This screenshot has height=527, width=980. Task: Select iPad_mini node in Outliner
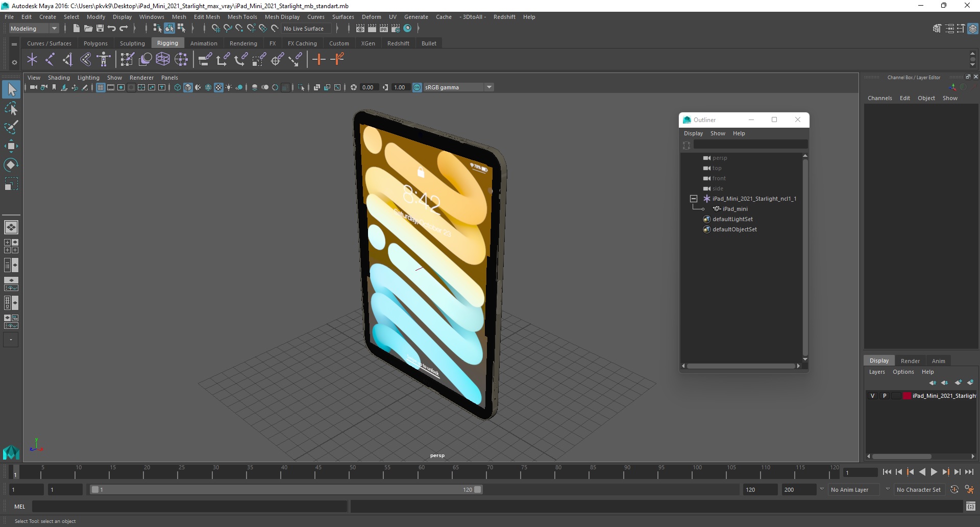tap(735, 209)
